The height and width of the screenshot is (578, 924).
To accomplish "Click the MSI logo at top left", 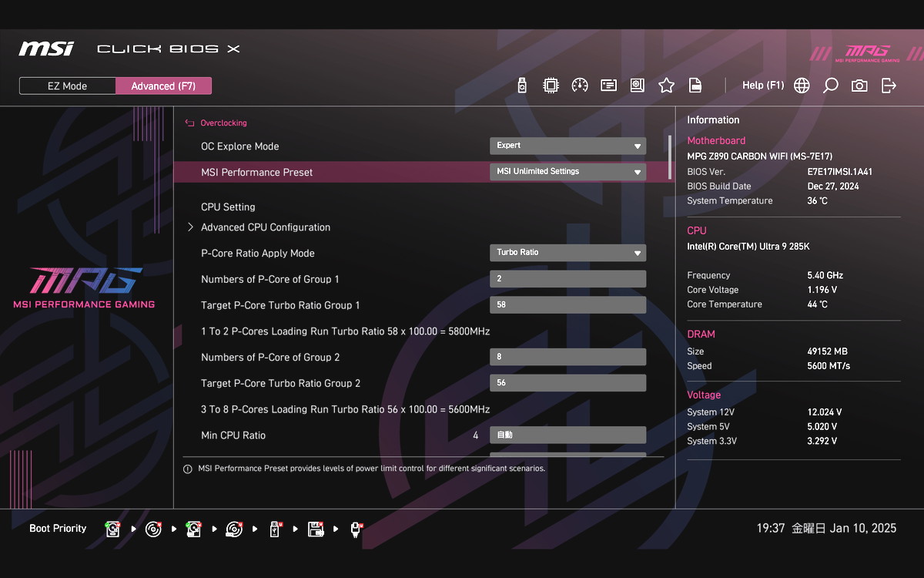I will pos(46,49).
